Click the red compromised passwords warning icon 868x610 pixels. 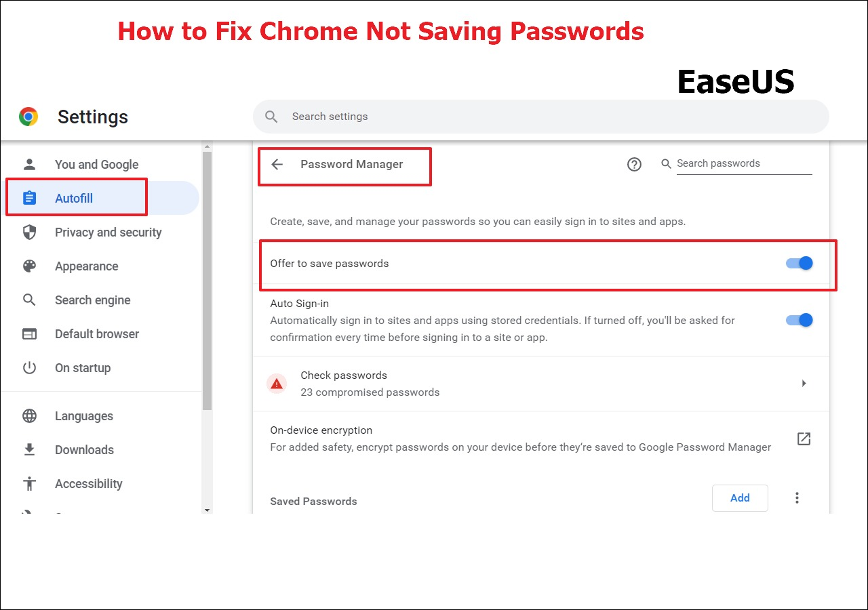point(276,384)
